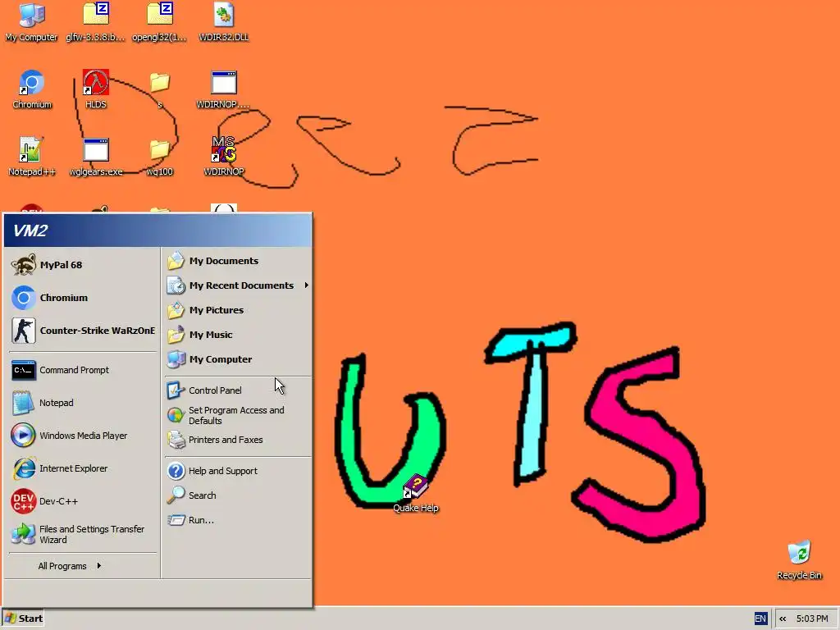Start Counter-Strike WaRzOnE from Start menu

[x=83, y=331]
